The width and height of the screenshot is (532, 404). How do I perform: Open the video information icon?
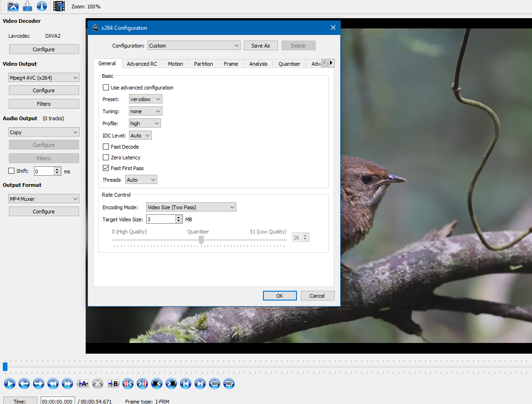(42, 6)
